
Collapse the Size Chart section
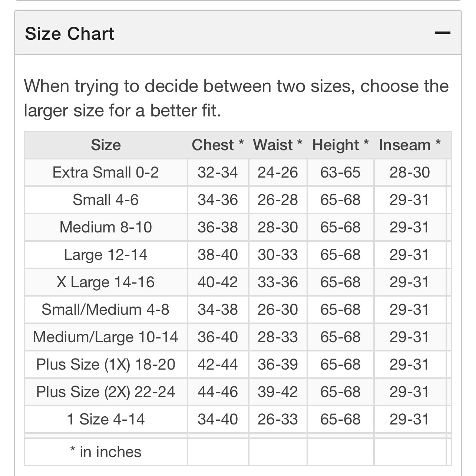442,33
